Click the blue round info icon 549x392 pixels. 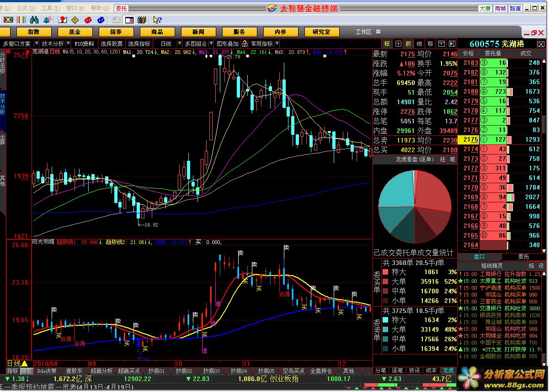[x=101, y=20]
